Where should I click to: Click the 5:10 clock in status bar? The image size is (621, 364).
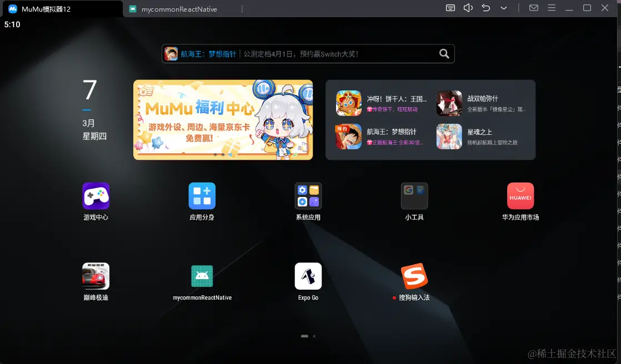(x=12, y=24)
